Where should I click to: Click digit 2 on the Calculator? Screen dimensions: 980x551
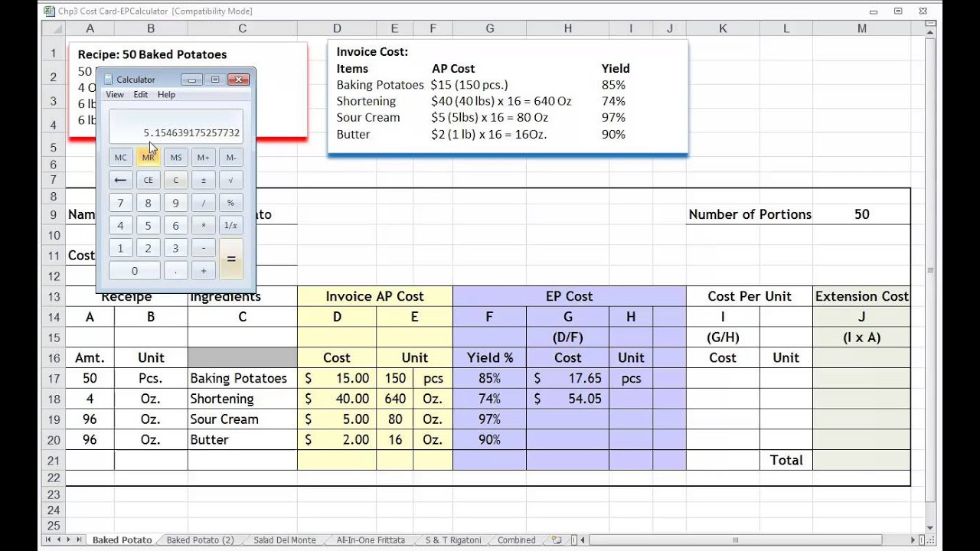point(148,249)
